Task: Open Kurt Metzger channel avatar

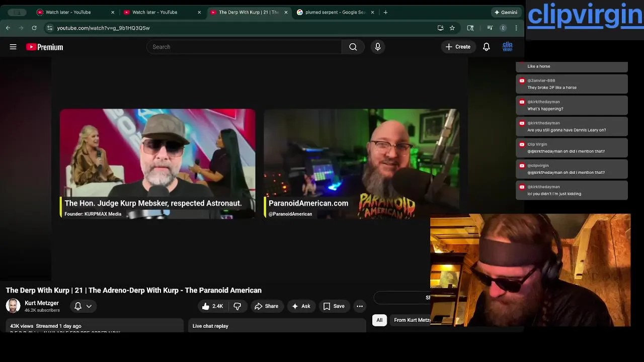Action: click(x=13, y=306)
